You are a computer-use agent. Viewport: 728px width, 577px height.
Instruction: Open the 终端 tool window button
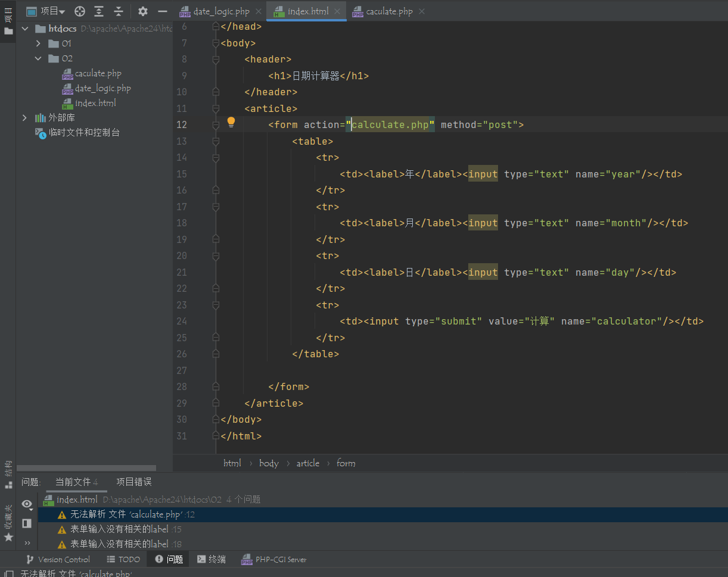click(211, 559)
